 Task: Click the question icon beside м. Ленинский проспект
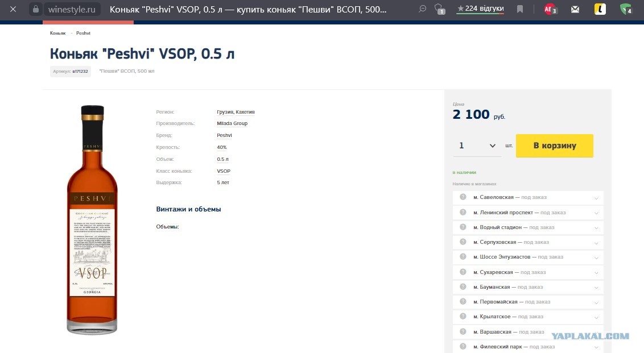(x=463, y=212)
